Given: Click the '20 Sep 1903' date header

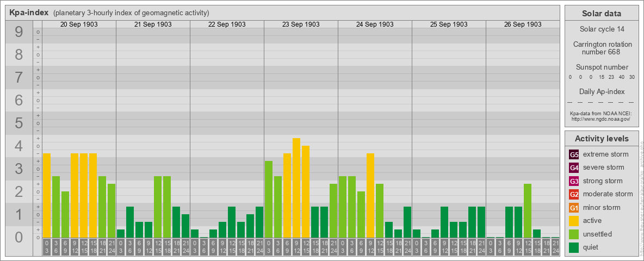Looking at the screenshot, I should (79, 24).
